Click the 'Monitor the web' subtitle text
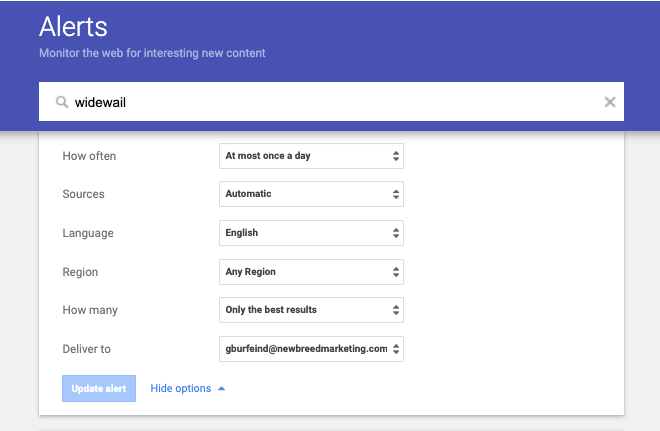 click(x=152, y=53)
